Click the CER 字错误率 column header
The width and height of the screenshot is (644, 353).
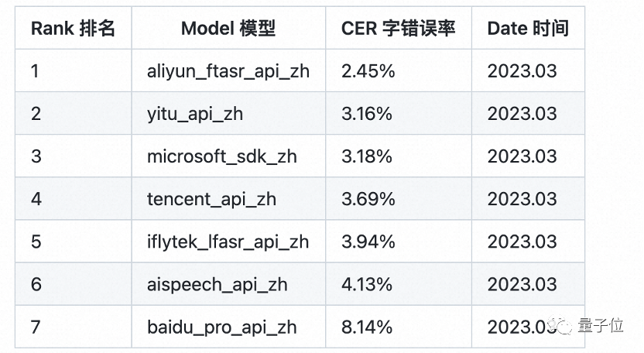[399, 29]
